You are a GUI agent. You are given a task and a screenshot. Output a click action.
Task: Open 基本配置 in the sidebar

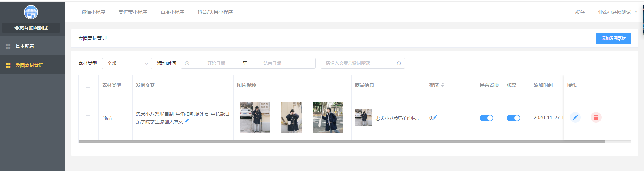[x=32, y=46]
